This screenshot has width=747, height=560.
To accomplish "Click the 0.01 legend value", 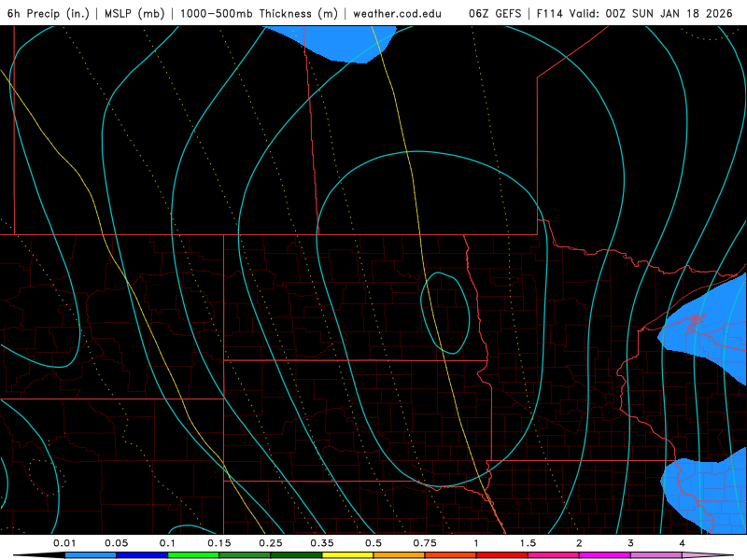I will pyautogui.click(x=64, y=543).
